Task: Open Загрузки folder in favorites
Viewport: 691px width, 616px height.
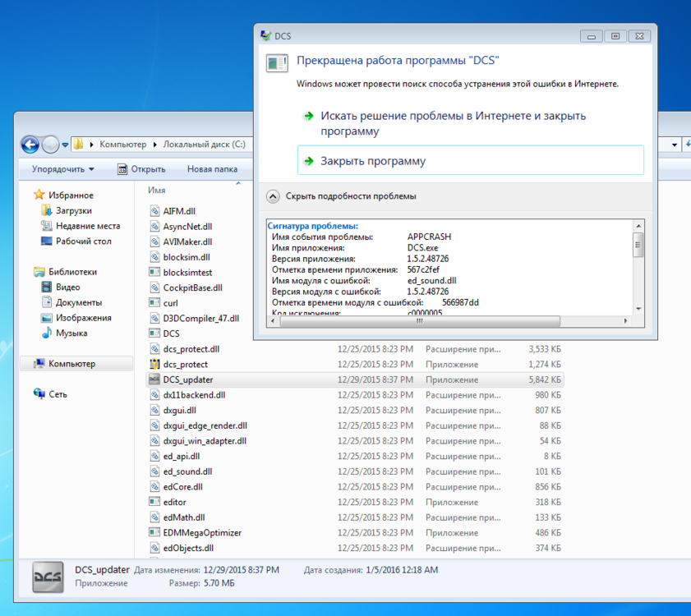Action: (x=73, y=210)
